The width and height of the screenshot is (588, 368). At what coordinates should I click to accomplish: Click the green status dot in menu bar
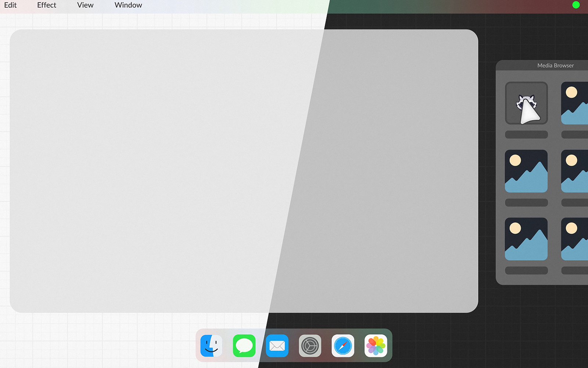pos(576,5)
